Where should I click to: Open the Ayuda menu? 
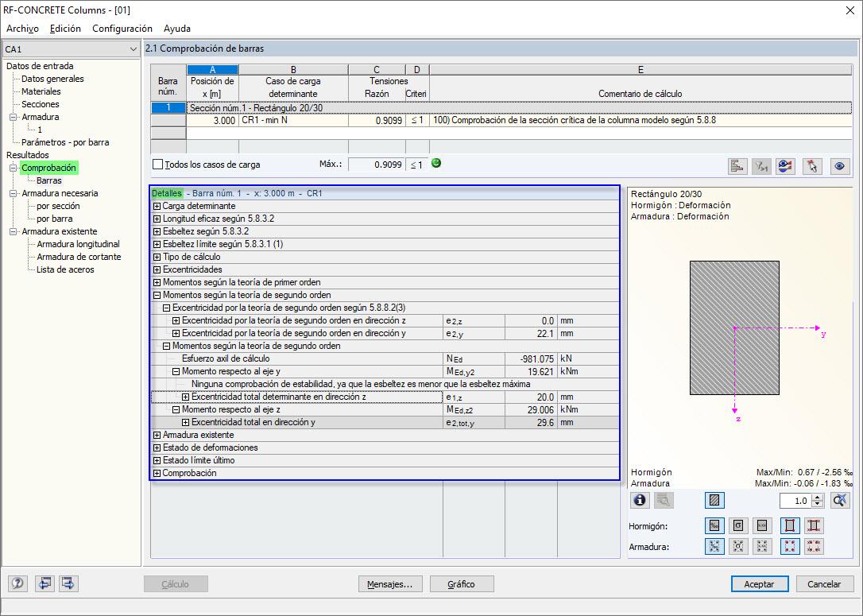pyautogui.click(x=177, y=29)
